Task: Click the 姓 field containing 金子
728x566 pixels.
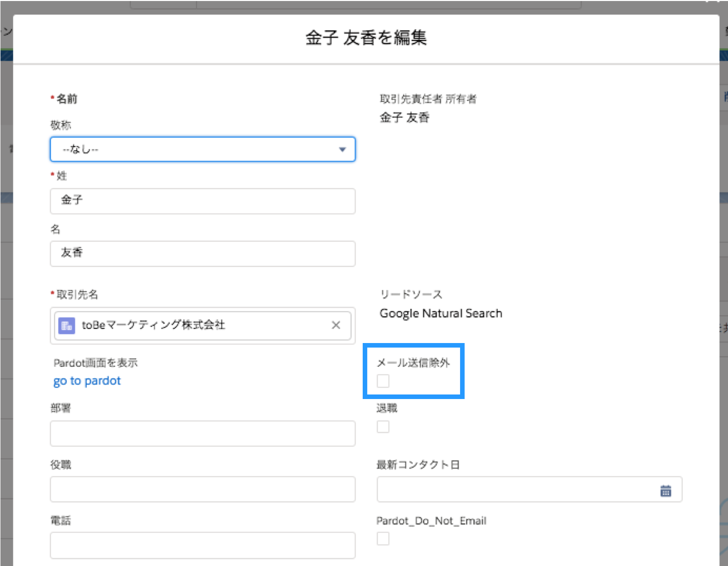Action: click(203, 201)
